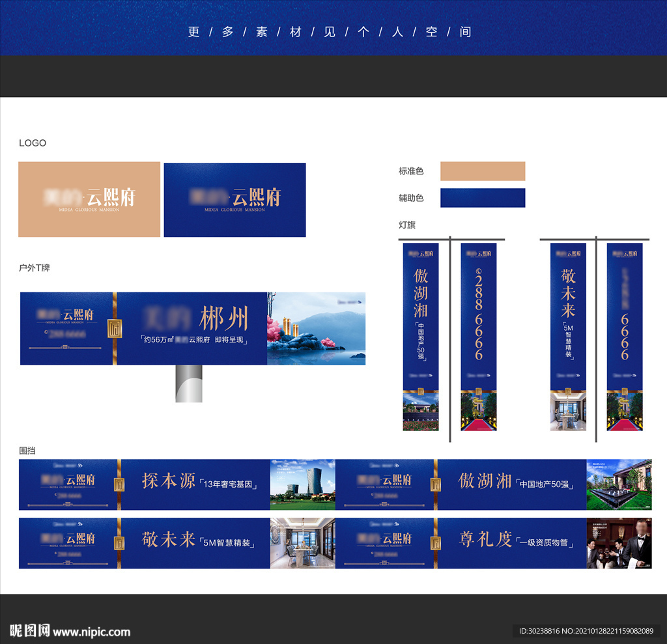Viewport: 667px width, 644px height.
Task: Click the dining room photo in 敬未来 panel
Action: coord(303,543)
